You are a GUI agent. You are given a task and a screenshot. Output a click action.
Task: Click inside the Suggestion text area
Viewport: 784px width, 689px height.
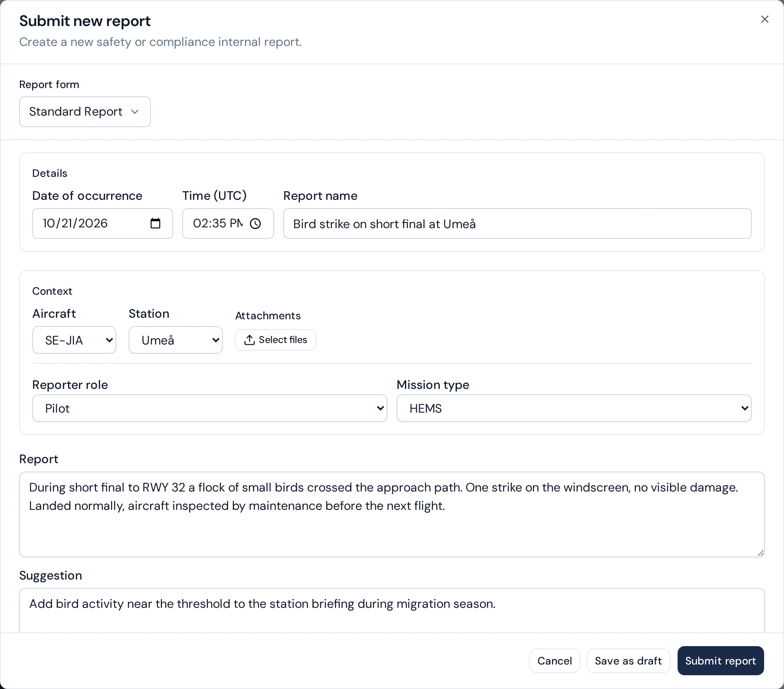(392, 610)
